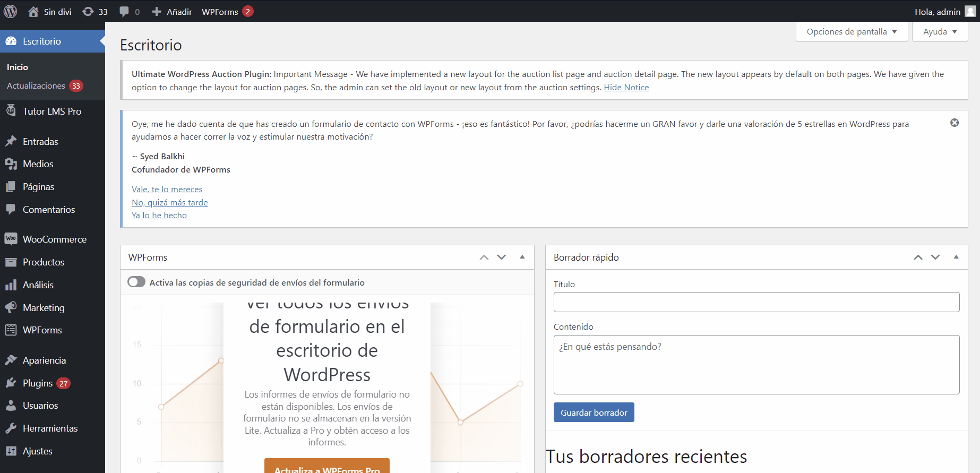Image resolution: width=980 pixels, height=473 pixels.
Task: Move the WPForms widget down
Action: pos(501,257)
